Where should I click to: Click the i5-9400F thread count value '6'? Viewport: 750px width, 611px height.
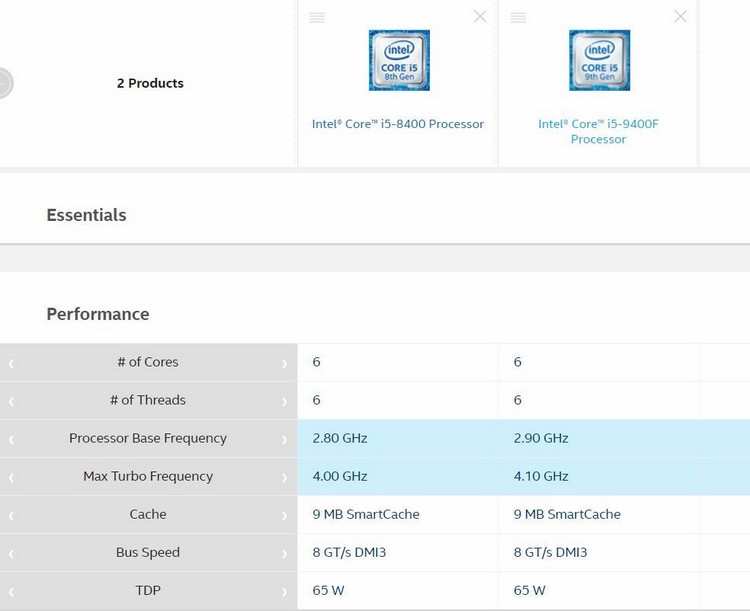click(518, 400)
